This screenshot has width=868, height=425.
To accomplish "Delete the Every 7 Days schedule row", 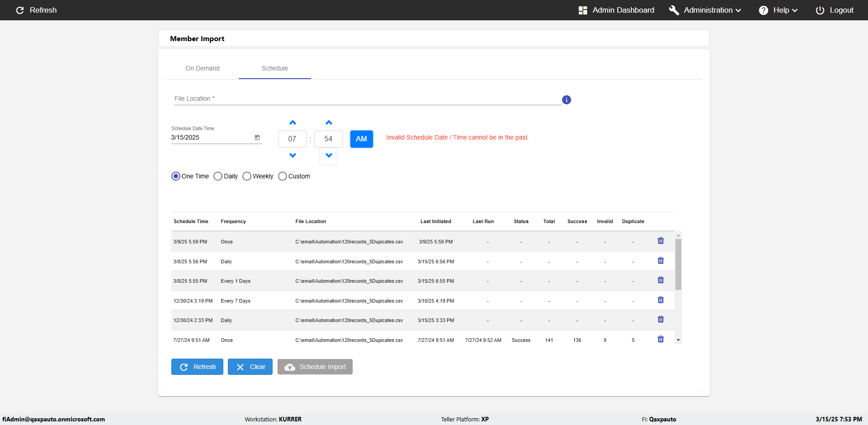I will click(x=660, y=300).
